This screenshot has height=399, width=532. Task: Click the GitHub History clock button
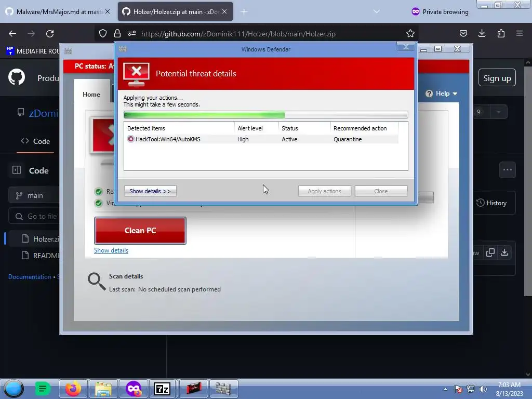[491, 203]
